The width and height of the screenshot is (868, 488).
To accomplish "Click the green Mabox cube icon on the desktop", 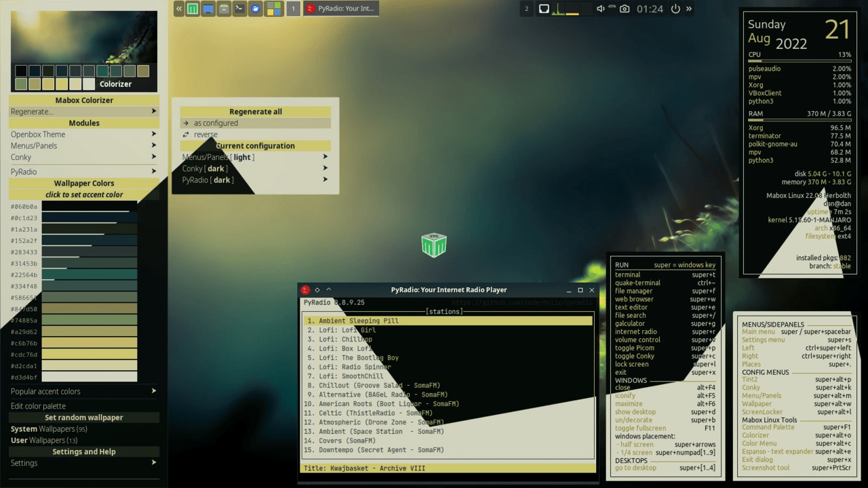I will [x=434, y=245].
